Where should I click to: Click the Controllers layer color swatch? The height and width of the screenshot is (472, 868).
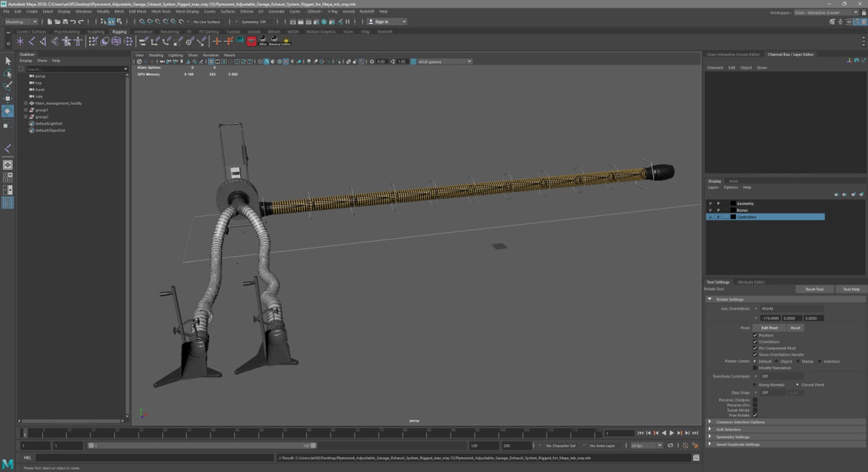tap(733, 217)
